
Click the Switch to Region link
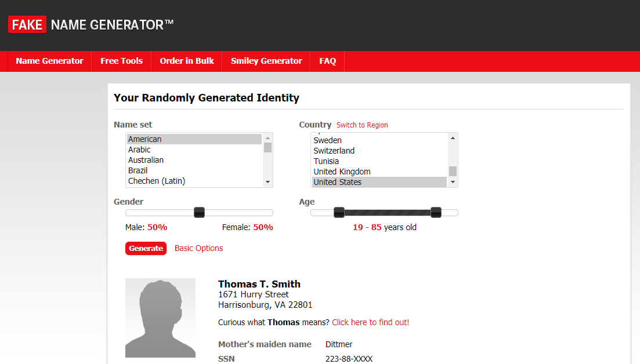(362, 125)
